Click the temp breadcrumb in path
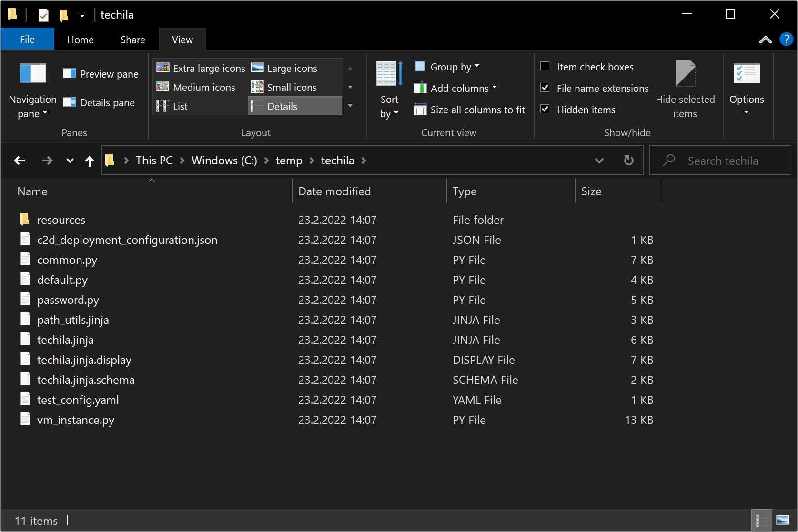798x532 pixels. 289,161
